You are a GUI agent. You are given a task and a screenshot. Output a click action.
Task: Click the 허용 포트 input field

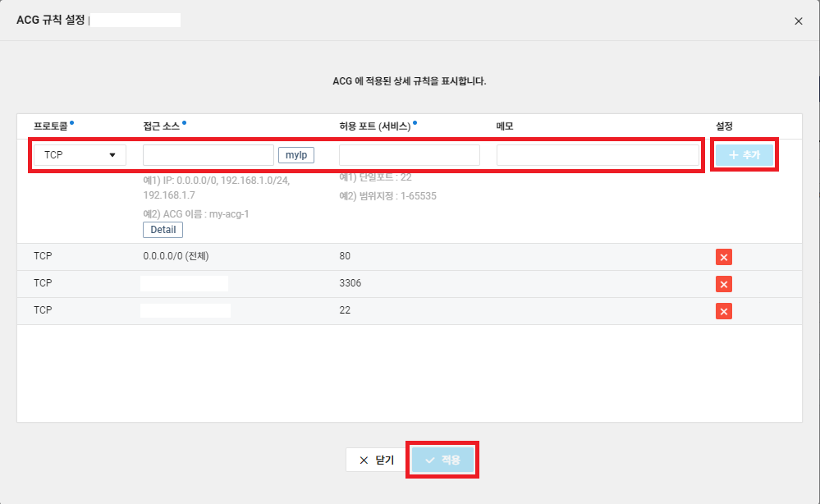[x=408, y=154]
